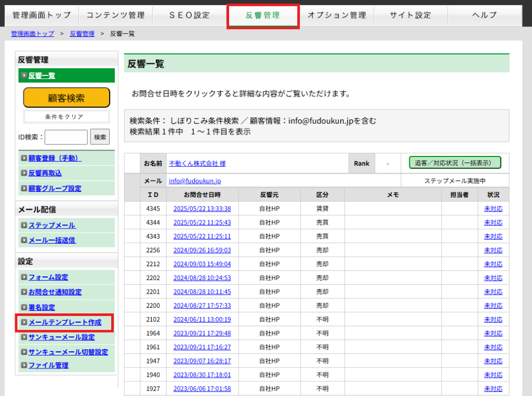Select 顧客登録(手動) in sidebar
The image size is (532, 396).
[x=55, y=158]
